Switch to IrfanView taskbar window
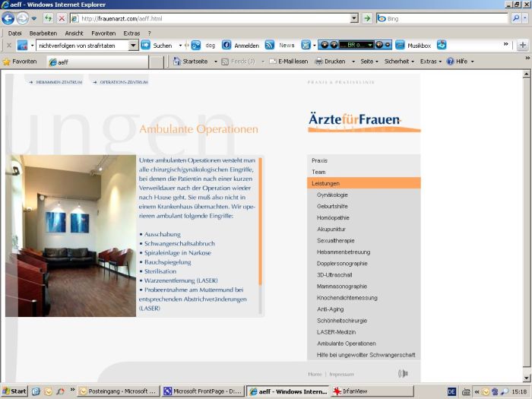The height and width of the screenshot is (399, 532). (372, 391)
